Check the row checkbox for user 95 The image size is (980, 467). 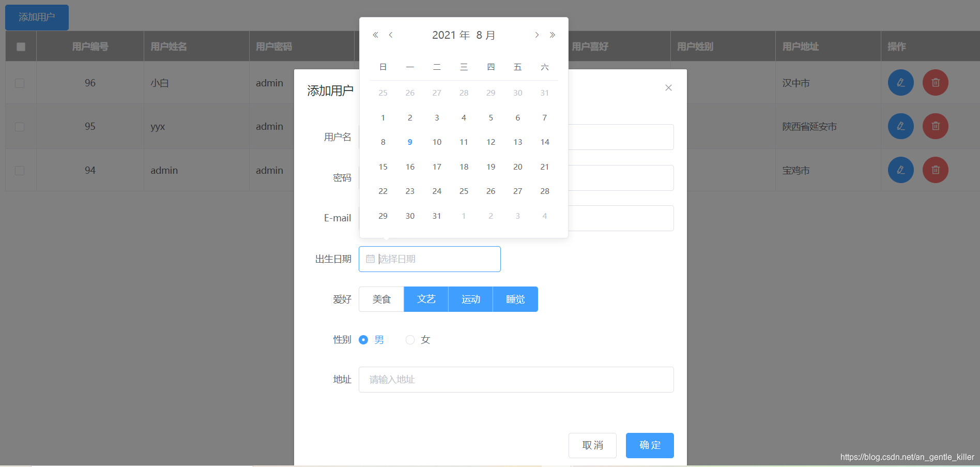click(20, 127)
